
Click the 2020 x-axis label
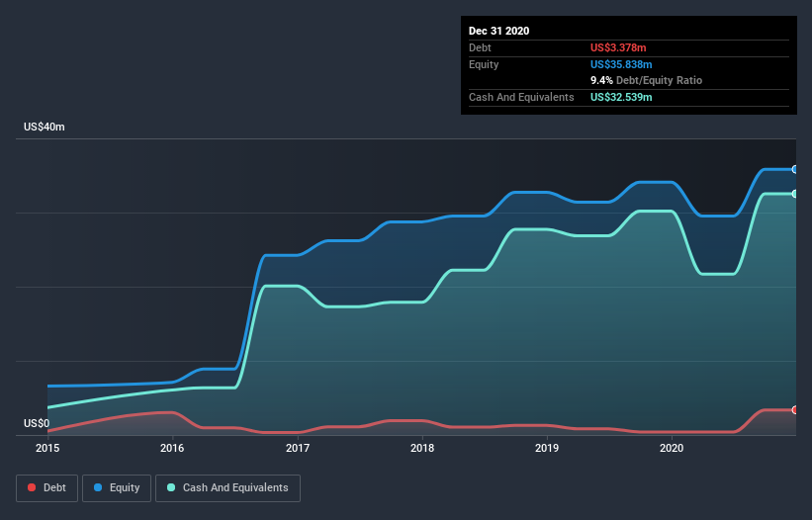(x=672, y=448)
